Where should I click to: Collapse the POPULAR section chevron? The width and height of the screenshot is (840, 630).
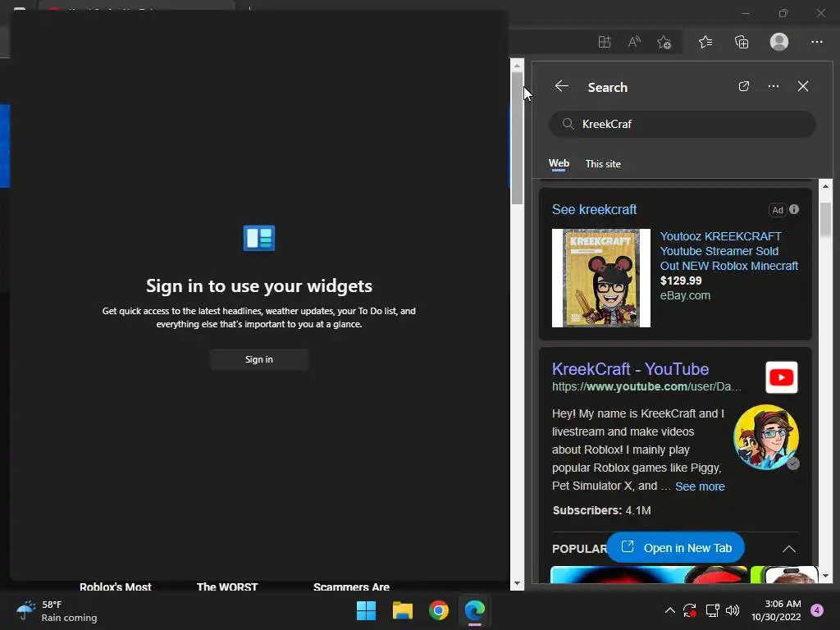pyautogui.click(x=788, y=549)
